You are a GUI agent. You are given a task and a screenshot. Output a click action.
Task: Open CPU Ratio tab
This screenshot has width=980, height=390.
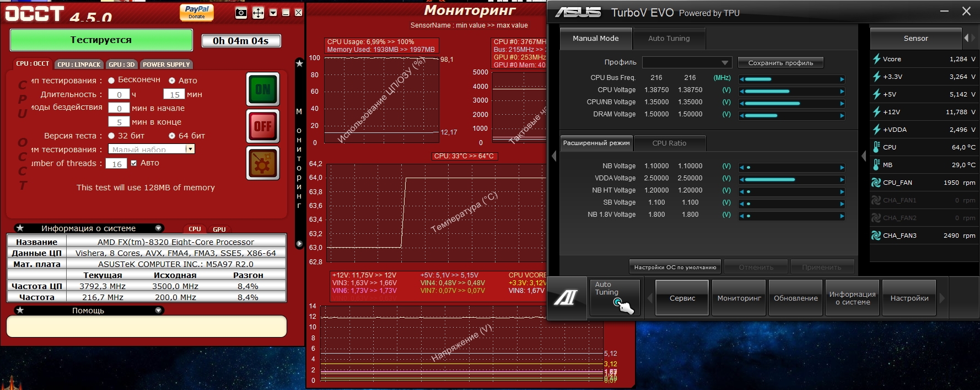[x=669, y=143]
